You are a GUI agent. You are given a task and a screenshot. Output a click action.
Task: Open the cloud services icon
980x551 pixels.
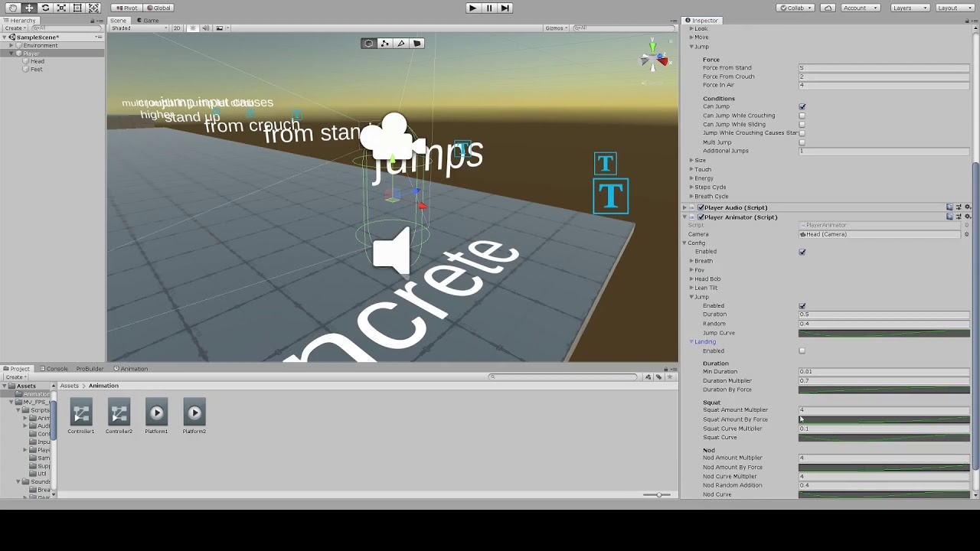pos(828,8)
